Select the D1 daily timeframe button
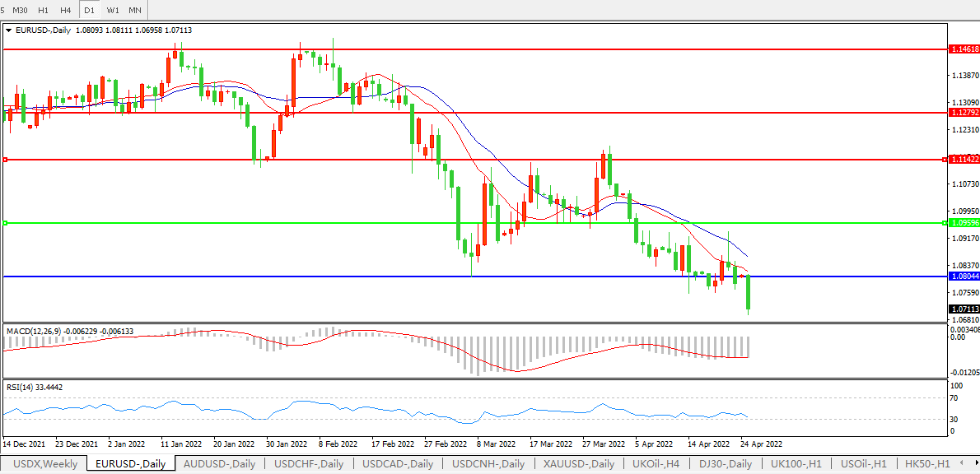Image resolution: width=980 pixels, height=474 pixels. pyautogui.click(x=89, y=9)
